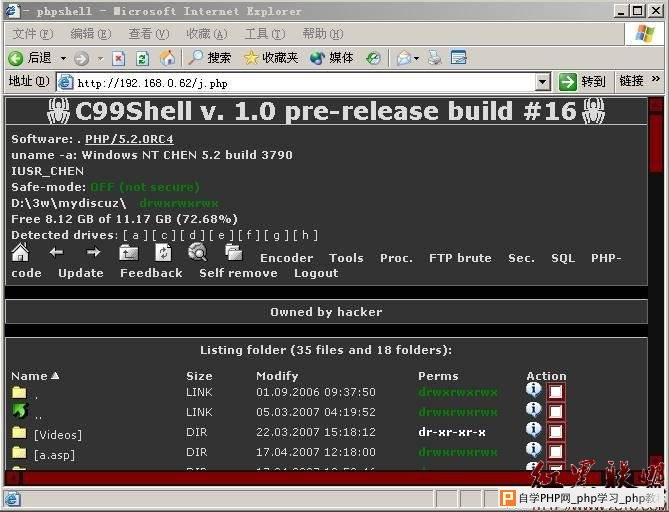The width and height of the screenshot is (669, 512).
Task: Click the Feedback link
Action: tap(151, 273)
